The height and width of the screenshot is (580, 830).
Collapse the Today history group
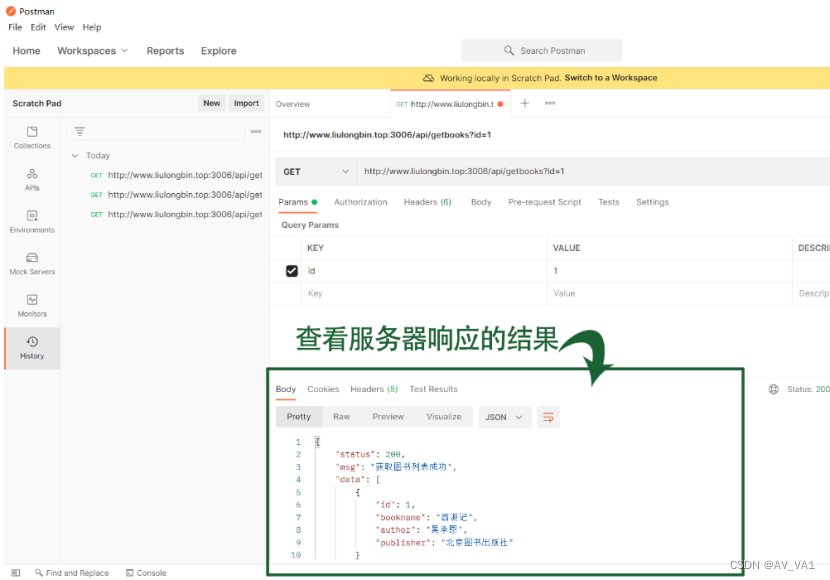pos(75,156)
